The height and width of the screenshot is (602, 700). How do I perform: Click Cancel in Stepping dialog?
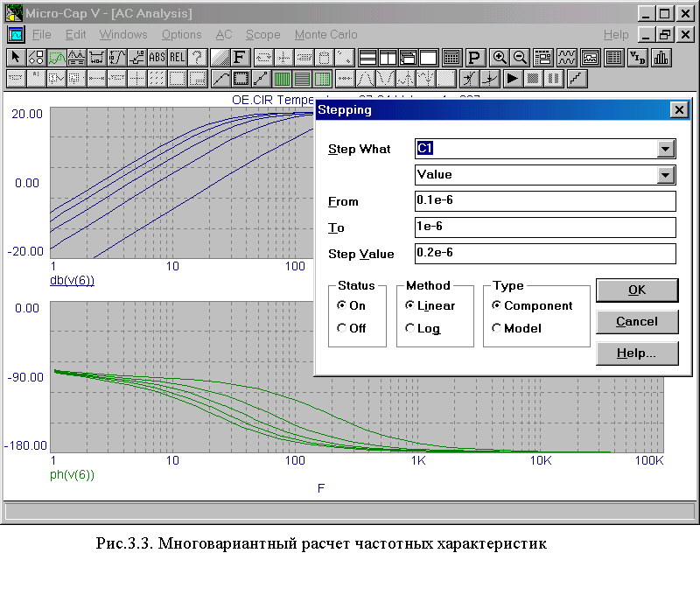tap(637, 321)
